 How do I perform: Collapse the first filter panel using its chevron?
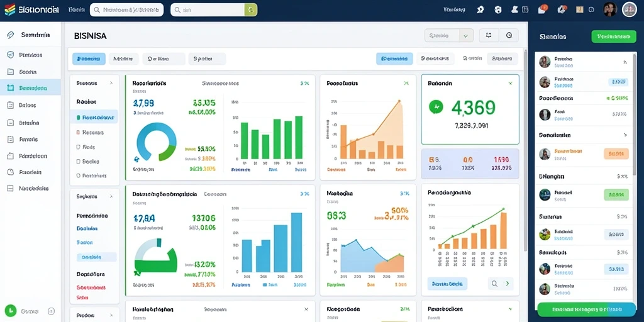pos(111,83)
